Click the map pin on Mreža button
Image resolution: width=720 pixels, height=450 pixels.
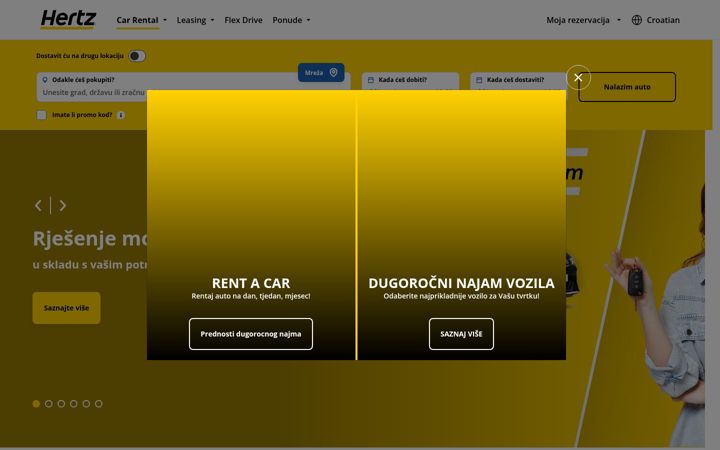coord(334,73)
